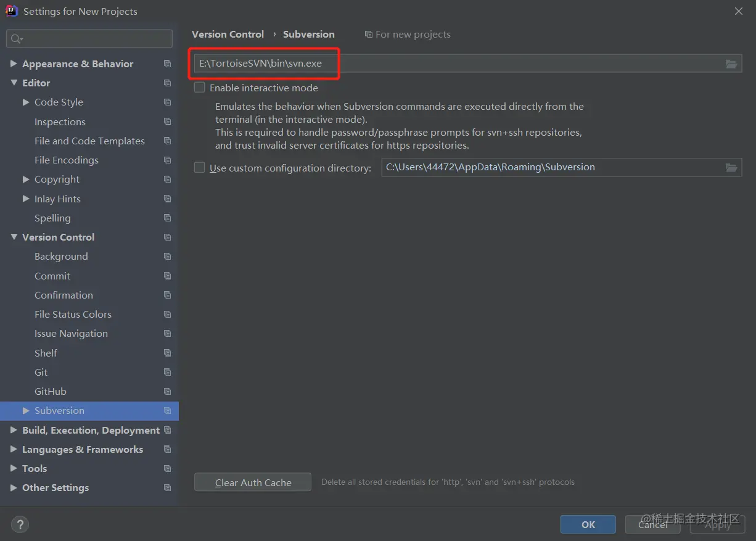
Task: Click the project-level icon beside Background
Action: tap(167, 256)
